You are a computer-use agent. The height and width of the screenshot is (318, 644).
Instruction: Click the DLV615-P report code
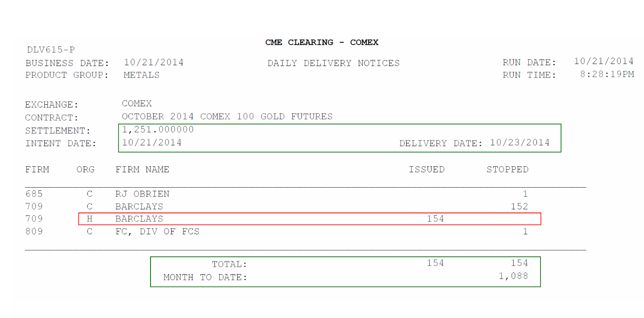pos(51,50)
